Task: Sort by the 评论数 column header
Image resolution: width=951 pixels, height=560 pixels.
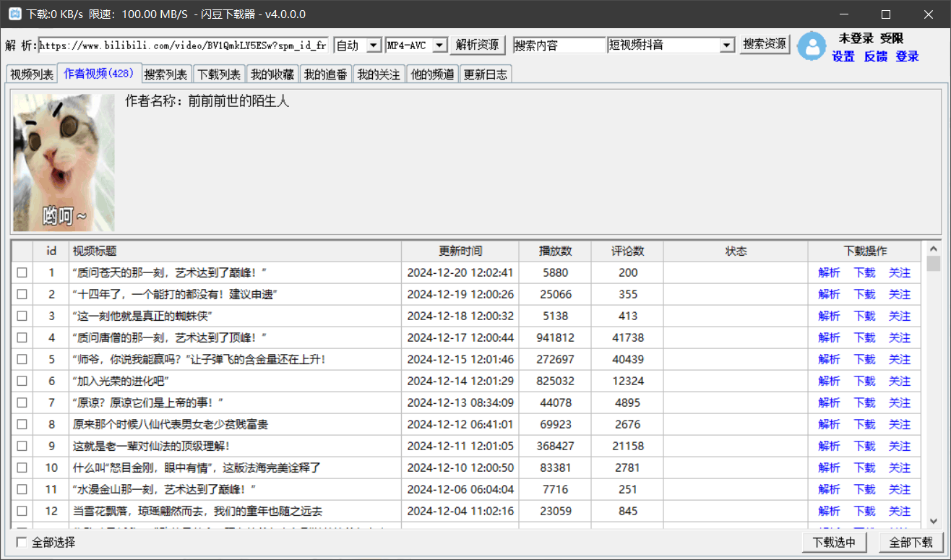Action: coord(627,251)
